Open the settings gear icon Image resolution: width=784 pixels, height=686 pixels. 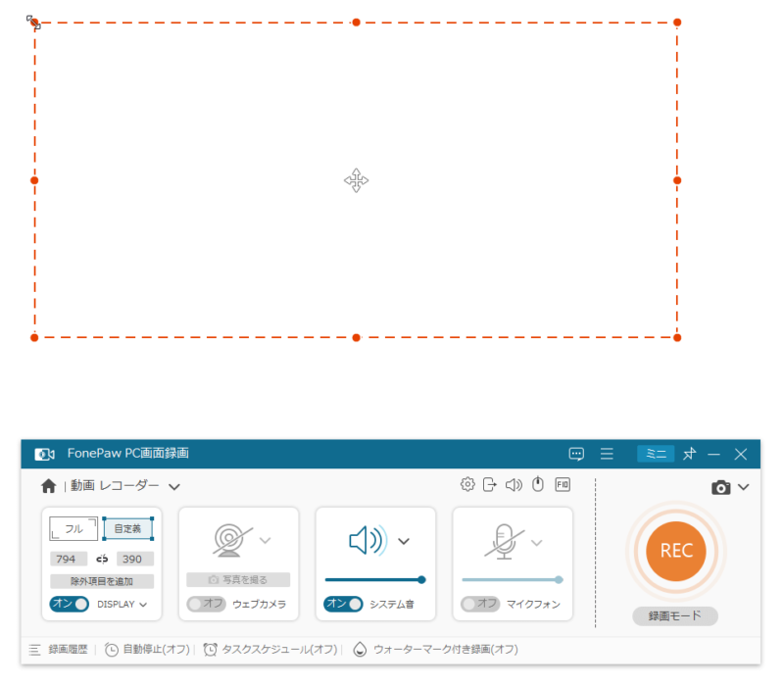tap(468, 484)
